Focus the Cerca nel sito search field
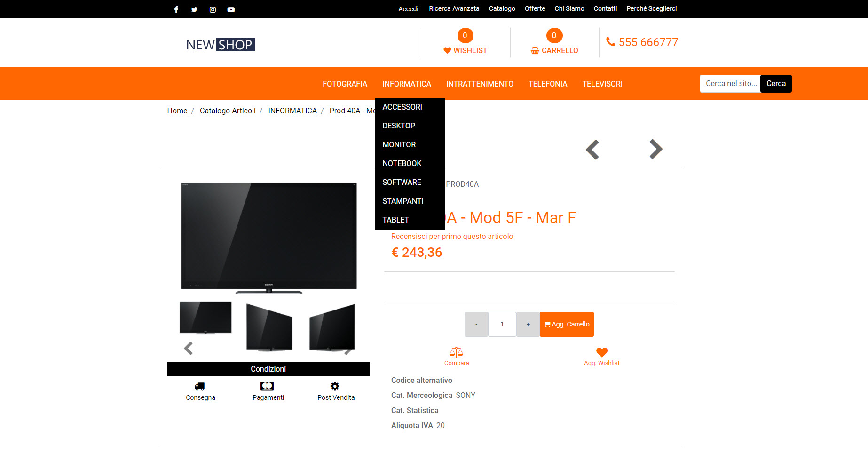This screenshot has height=461, width=868. pos(730,84)
